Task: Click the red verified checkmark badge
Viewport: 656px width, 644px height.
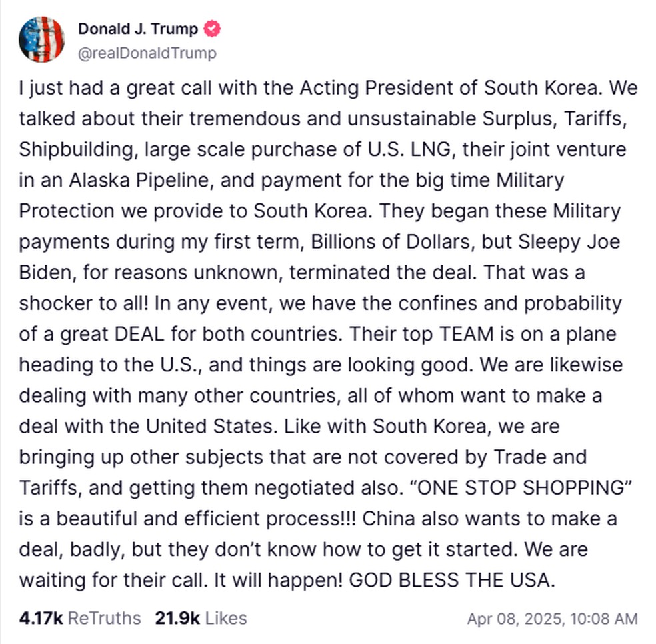Action: point(212,29)
